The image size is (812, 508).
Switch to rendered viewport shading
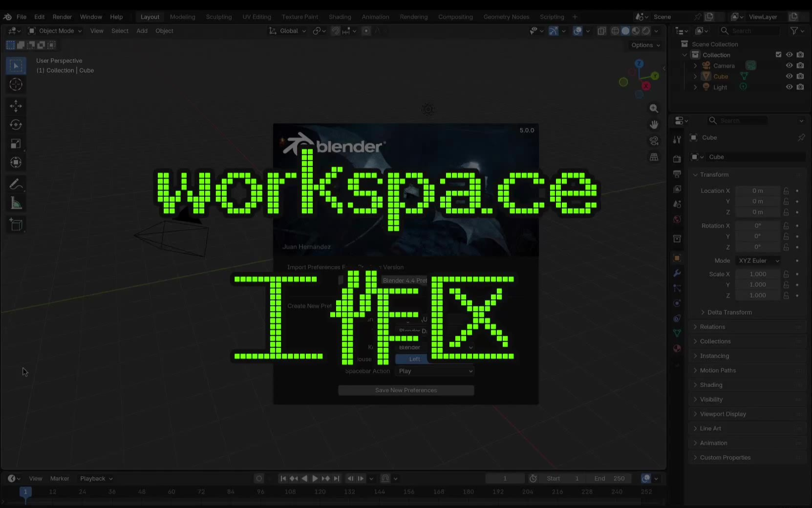(x=646, y=31)
